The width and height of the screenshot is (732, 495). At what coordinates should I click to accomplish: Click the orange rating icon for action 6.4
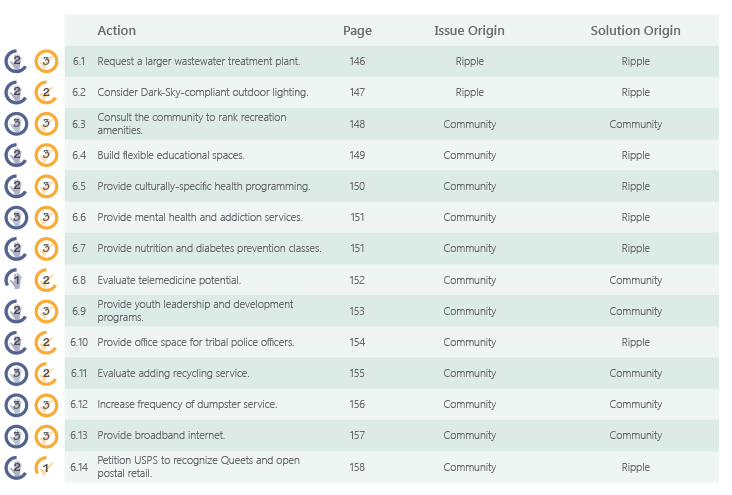46,155
